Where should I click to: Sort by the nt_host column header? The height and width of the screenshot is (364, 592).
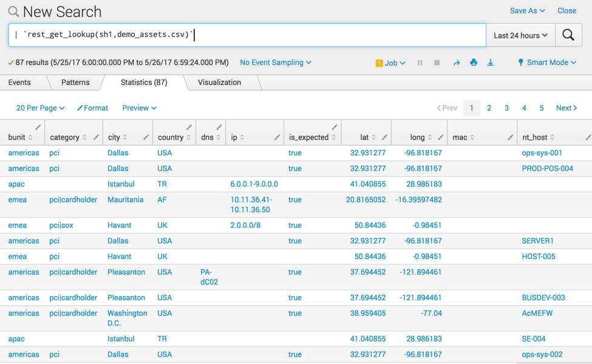(x=538, y=137)
